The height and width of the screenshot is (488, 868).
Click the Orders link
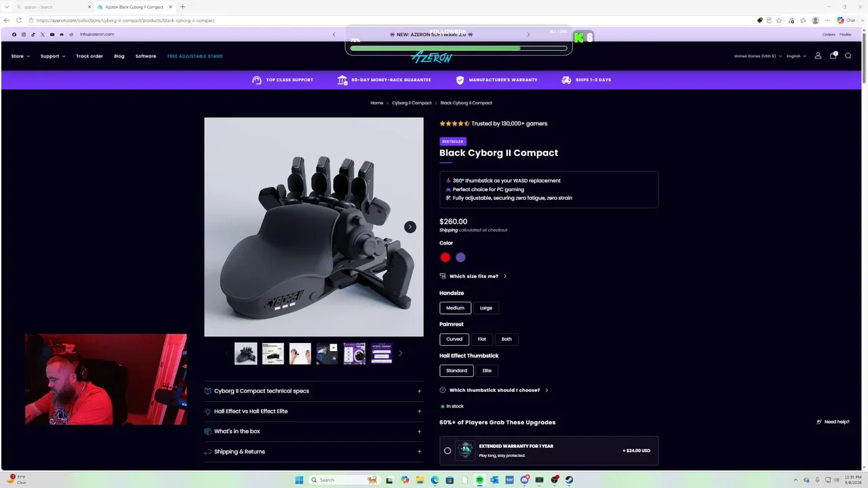pos(829,35)
